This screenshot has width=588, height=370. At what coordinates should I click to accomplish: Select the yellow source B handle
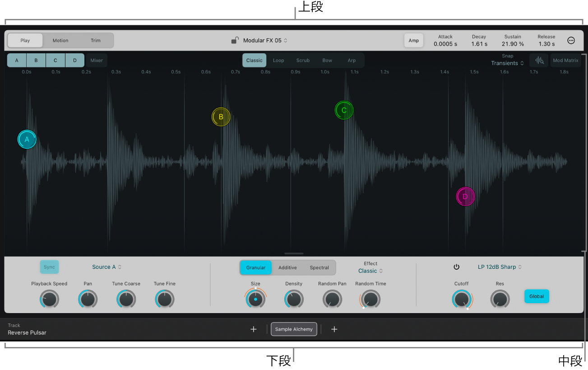pyautogui.click(x=221, y=117)
